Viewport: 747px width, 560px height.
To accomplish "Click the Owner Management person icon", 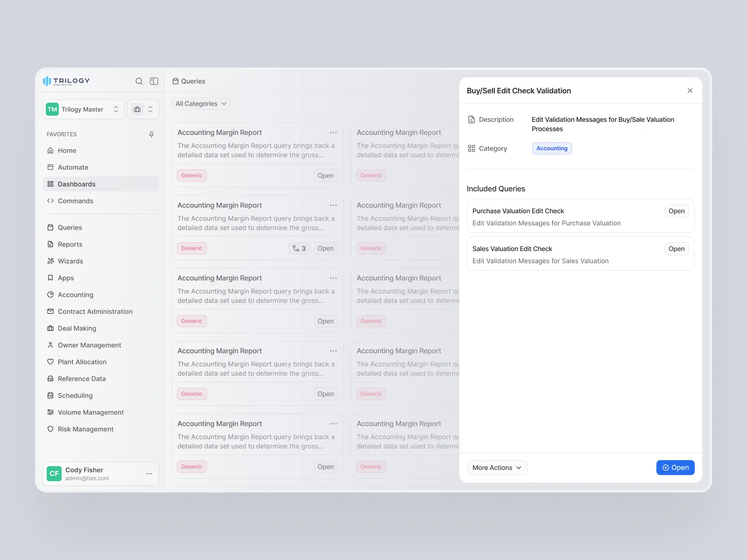I will (50, 345).
